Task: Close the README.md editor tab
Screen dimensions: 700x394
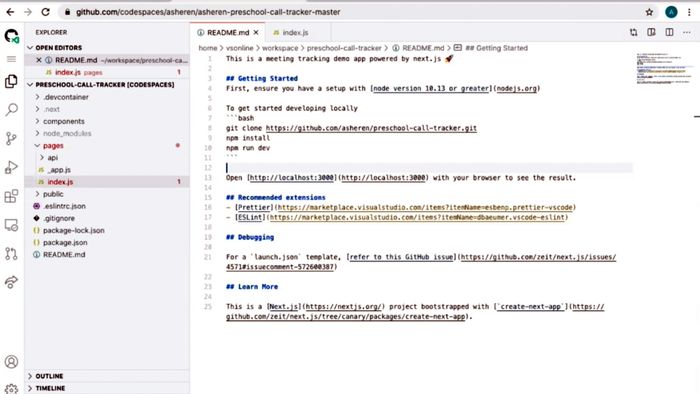Action: [256, 33]
